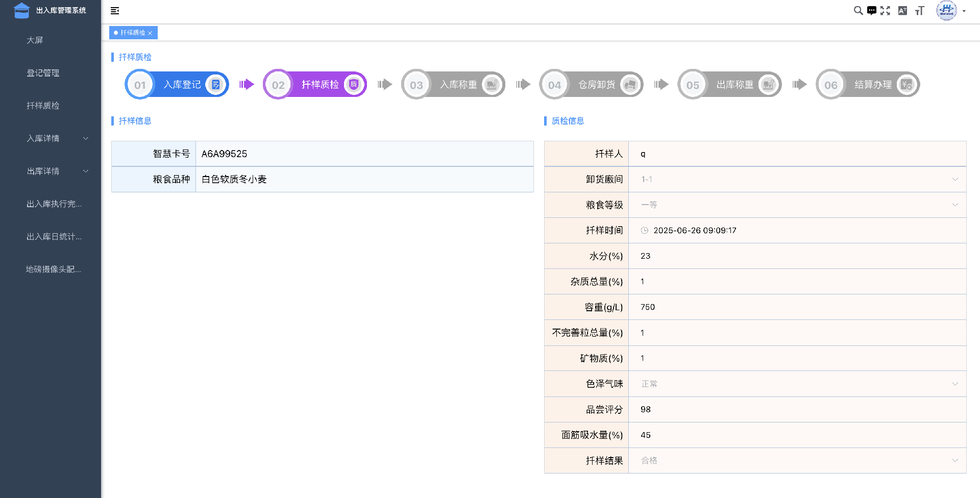The image size is (980, 498).
Task: Open the language switch icon
Action: click(902, 11)
